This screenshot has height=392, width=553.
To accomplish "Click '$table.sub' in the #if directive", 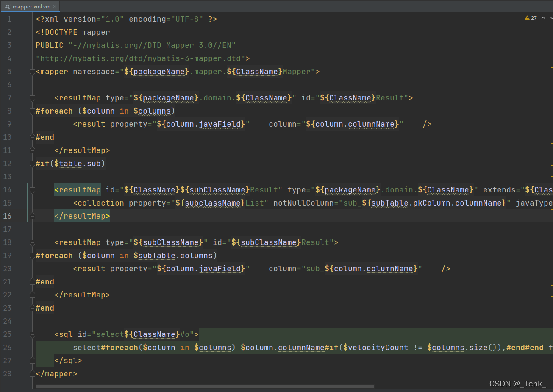I will (x=78, y=164).
